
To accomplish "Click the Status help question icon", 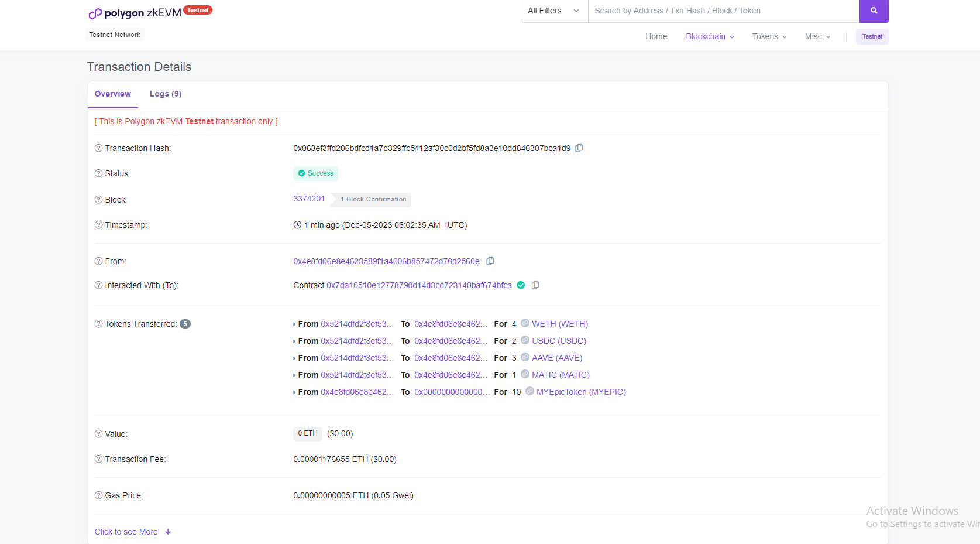I will (x=98, y=173).
